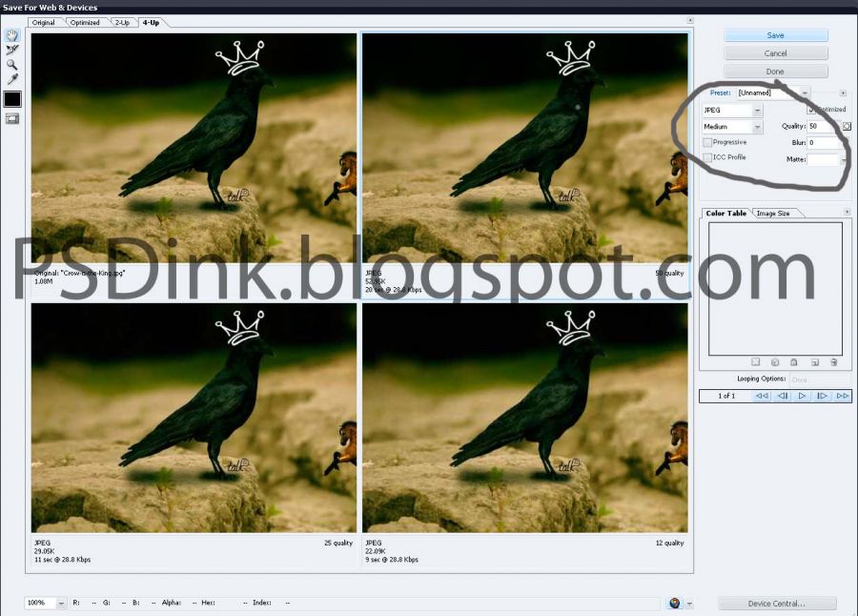This screenshot has width=858, height=616.
Task: Toggle slices visibility icon
Action: [x=12, y=118]
